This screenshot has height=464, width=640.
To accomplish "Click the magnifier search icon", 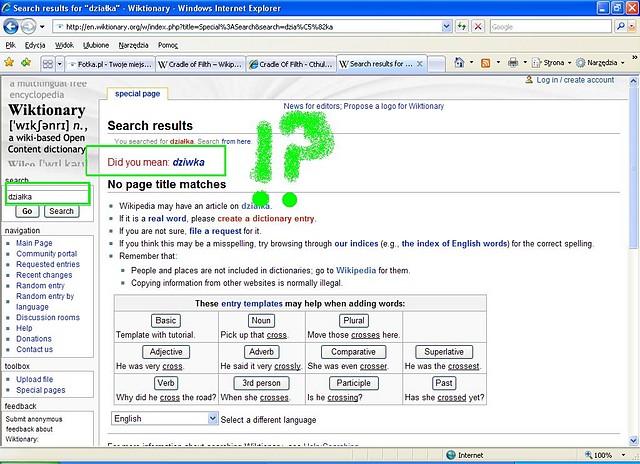I will click(x=620, y=27).
